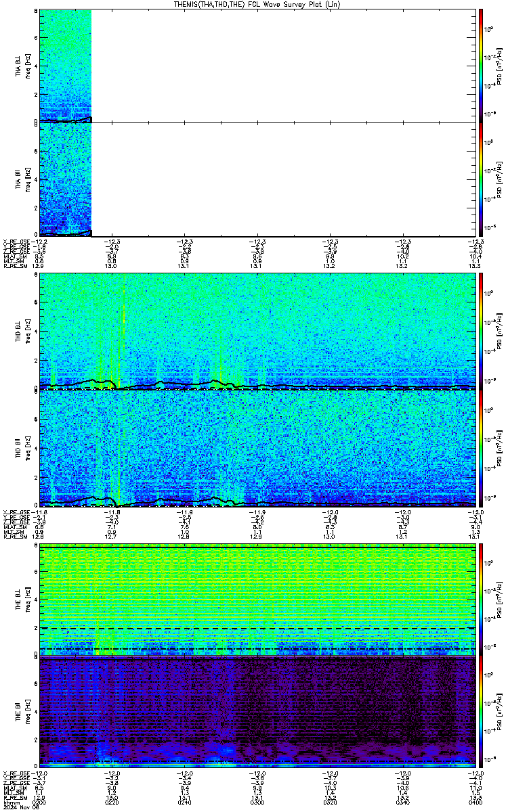Image resolution: width=508 pixels, height=812 pixels.
Task: Click inside the THE B-perpendicular spectrogram panel
Action: [257, 600]
